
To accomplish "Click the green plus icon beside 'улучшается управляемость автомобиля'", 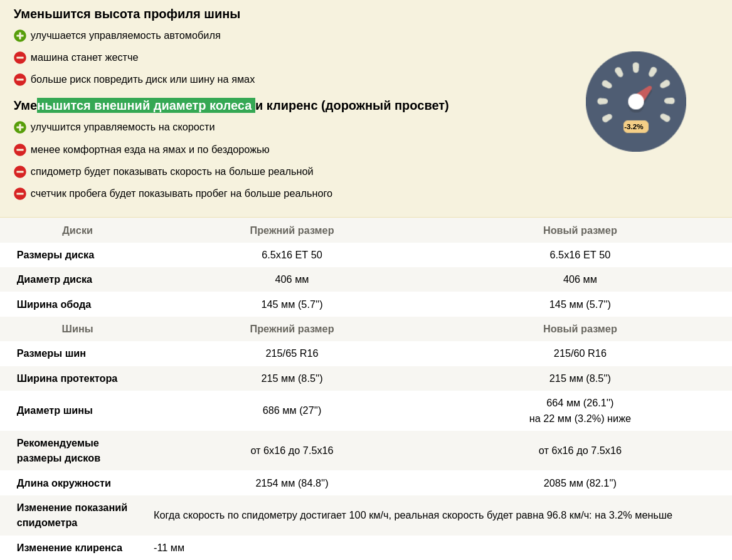I will 20,36.
